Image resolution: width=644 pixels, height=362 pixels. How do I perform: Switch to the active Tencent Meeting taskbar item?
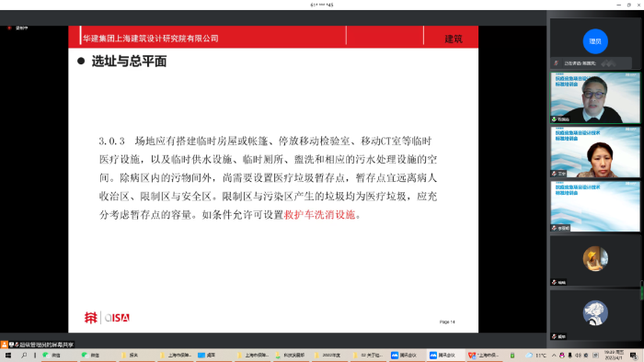click(x=445, y=356)
